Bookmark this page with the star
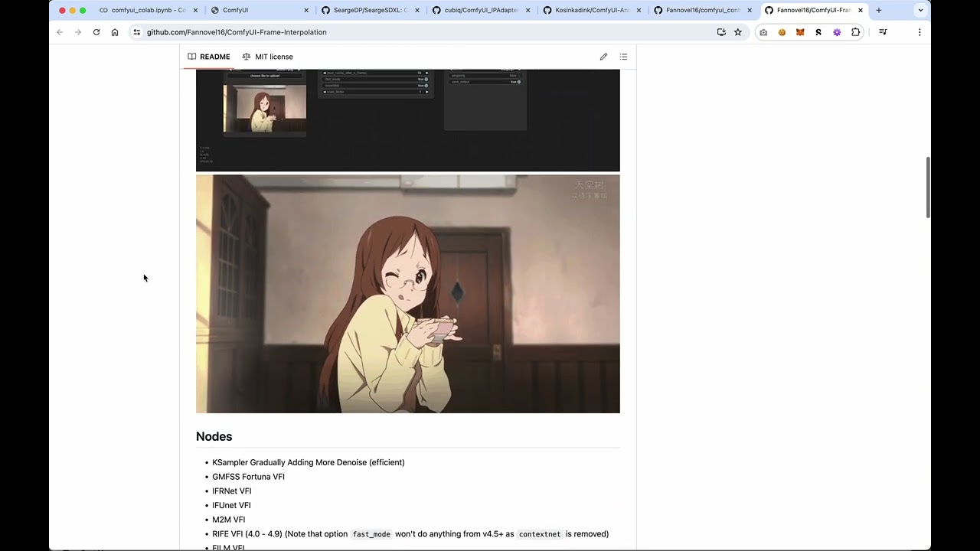 [738, 32]
